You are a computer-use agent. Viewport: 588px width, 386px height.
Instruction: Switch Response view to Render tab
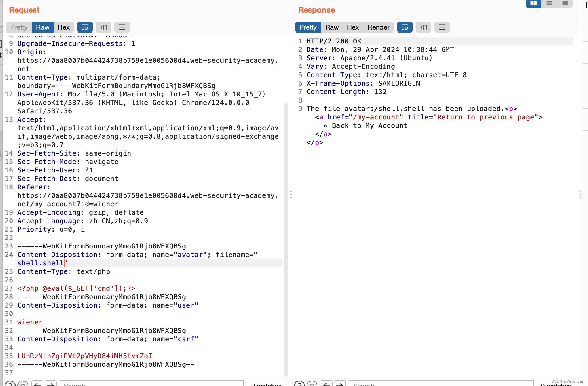378,27
